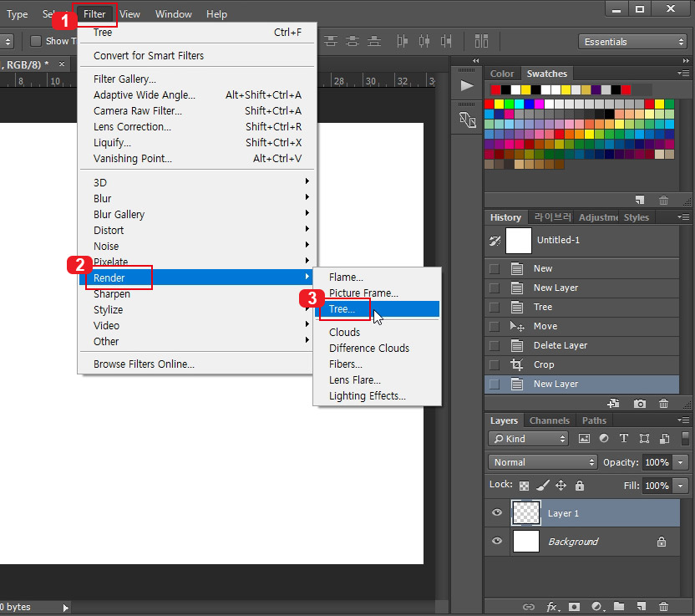Open the Essentials workspace dropdown

pyautogui.click(x=633, y=42)
